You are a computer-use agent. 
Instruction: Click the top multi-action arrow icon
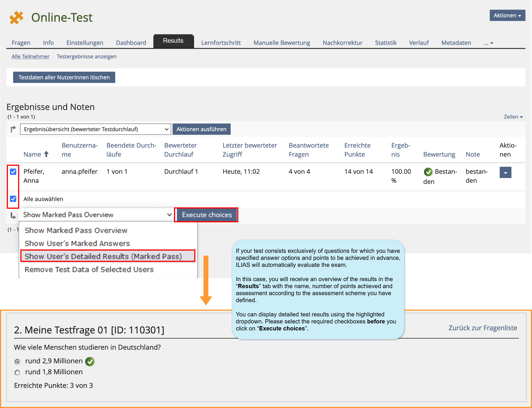tap(13, 129)
